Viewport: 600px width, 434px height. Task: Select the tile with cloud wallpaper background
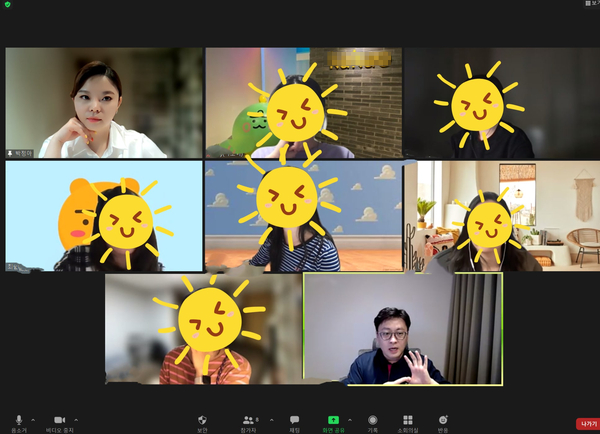pyautogui.click(x=304, y=216)
